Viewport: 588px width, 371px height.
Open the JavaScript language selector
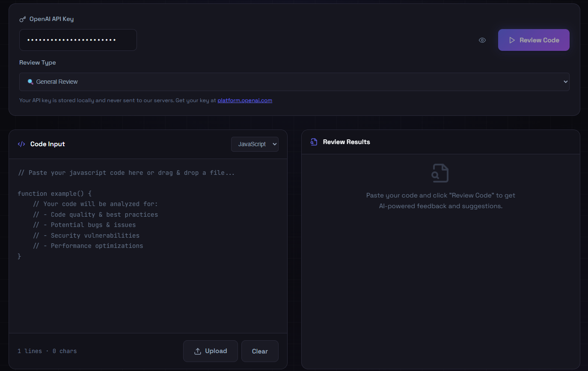point(255,144)
